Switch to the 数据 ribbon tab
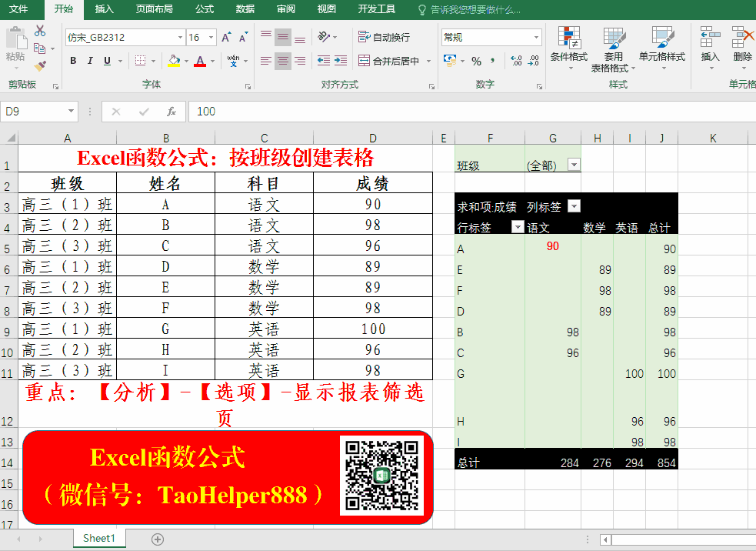The height and width of the screenshot is (551, 756). coord(245,9)
